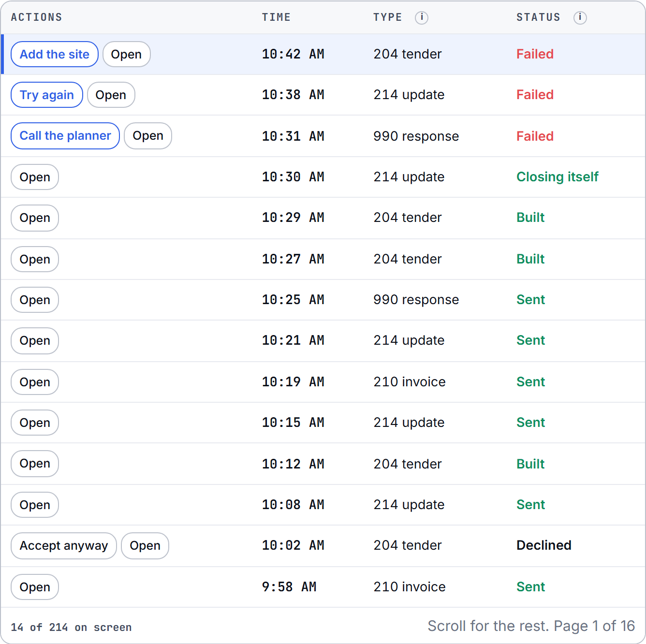Click the 214 update type at 10:15 AM
The image size is (646, 644).
pyautogui.click(x=409, y=423)
